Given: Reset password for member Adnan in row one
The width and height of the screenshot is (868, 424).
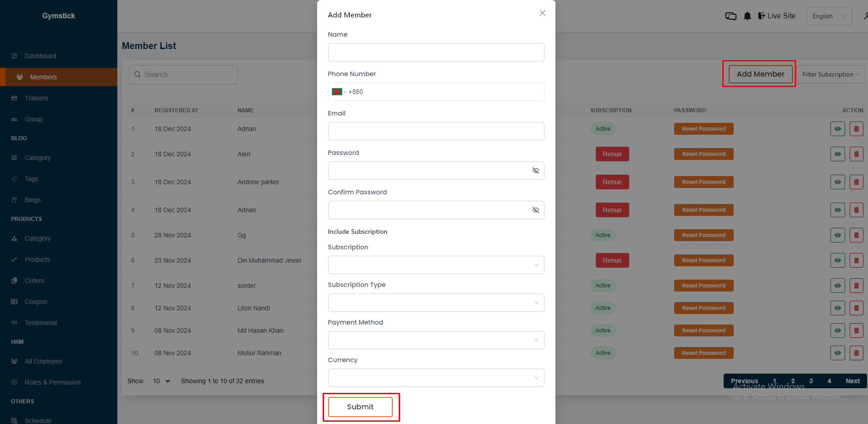Looking at the screenshot, I should pos(703,129).
